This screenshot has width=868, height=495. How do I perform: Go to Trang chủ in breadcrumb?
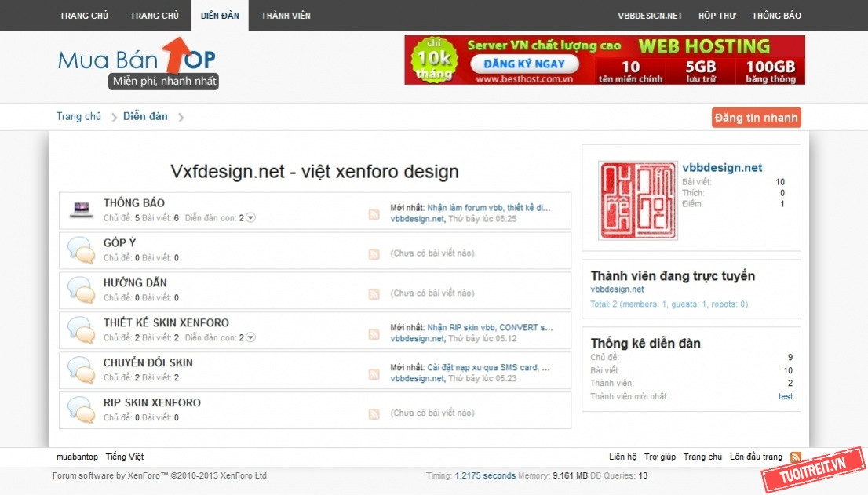tap(78, 117)
